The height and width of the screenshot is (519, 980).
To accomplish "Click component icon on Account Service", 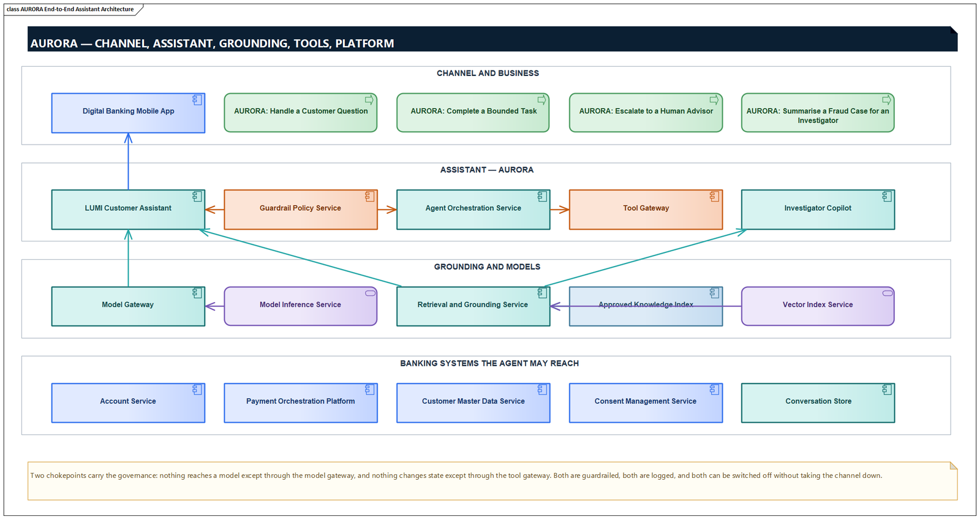I will (197, 390).
